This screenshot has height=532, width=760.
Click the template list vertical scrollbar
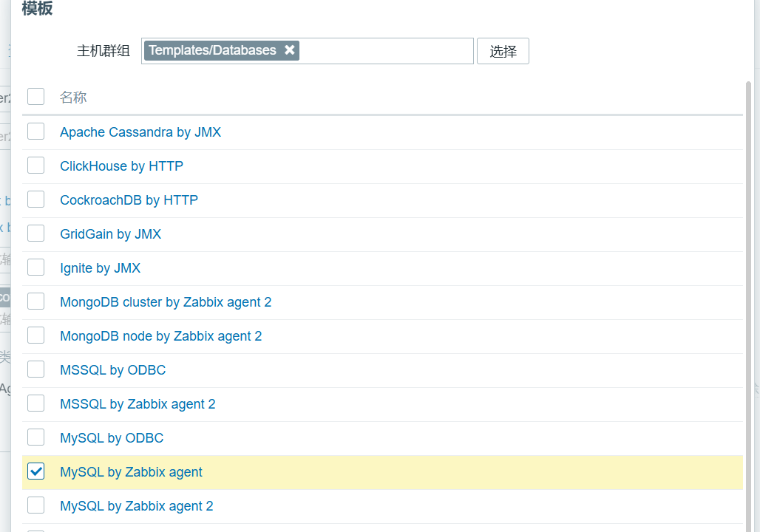coord(748,306)
